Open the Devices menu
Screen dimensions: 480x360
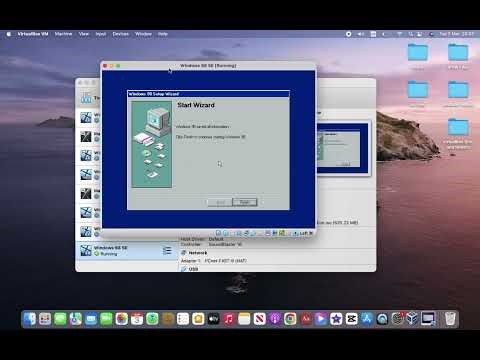click(x=121, y=34)
